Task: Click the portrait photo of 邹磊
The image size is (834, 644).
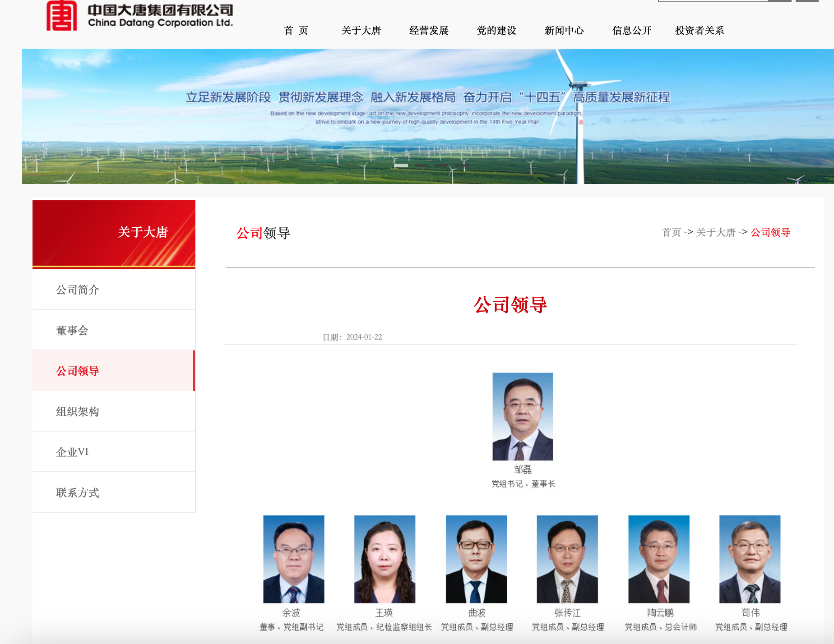Action: click(522, 416)
